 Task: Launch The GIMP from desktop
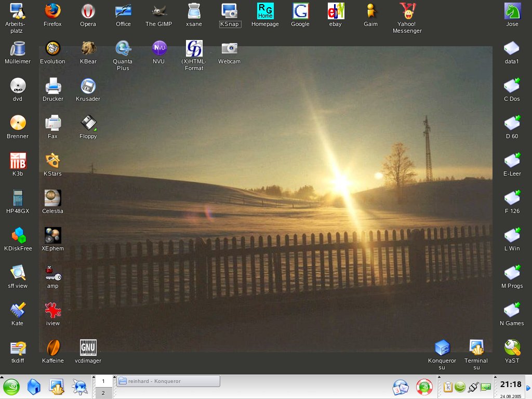158,11
